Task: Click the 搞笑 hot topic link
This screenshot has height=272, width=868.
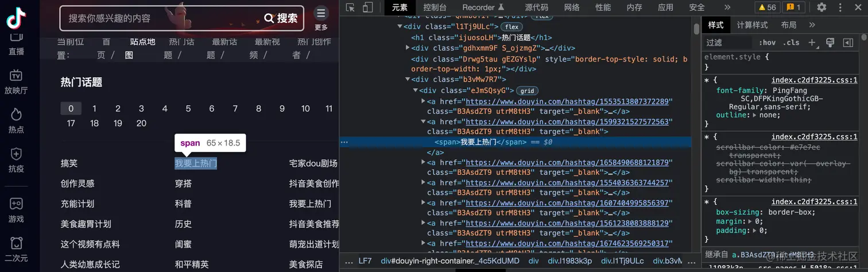Action: (x=69, y=163)
